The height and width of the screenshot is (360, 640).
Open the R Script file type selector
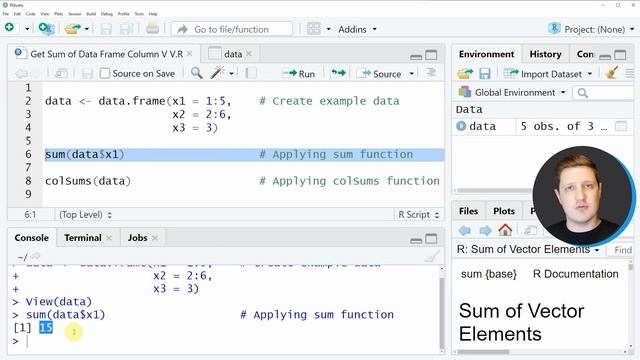418,215
